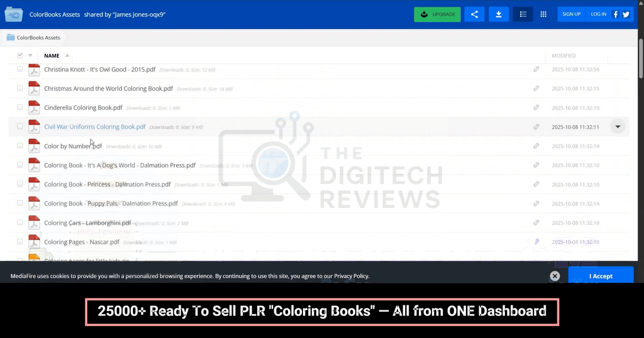644x338 pixels.
Task: Copy link icon for Christmas Around the World
Action: [536, 88]
